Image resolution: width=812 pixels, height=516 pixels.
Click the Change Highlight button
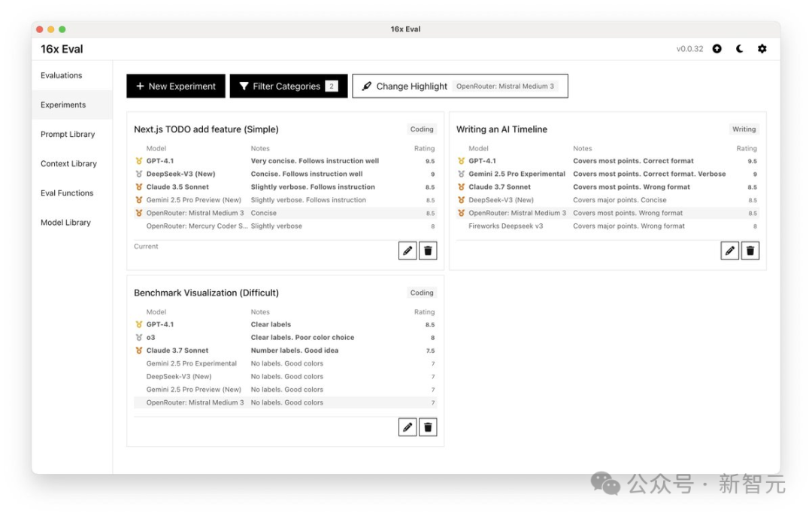tap(460, 86)
